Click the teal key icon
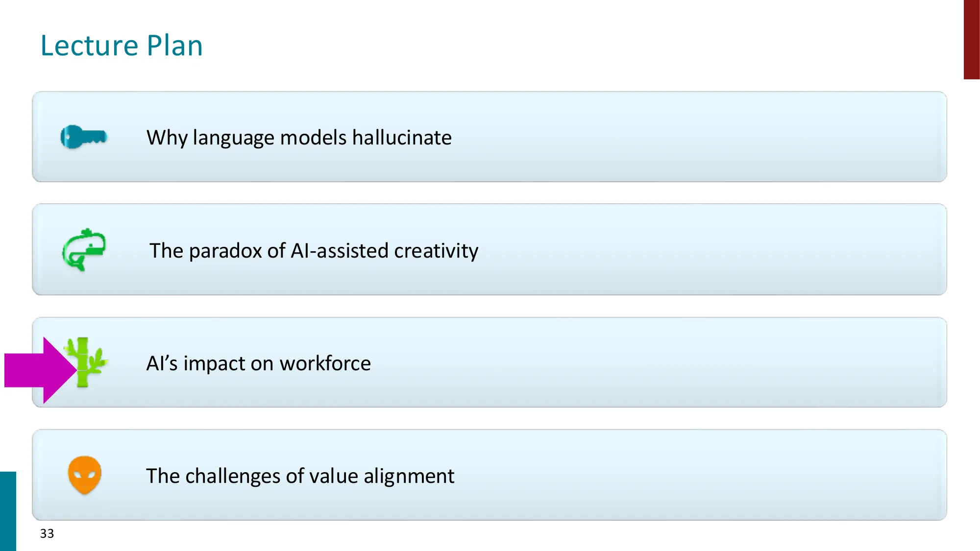 point(83,137)
